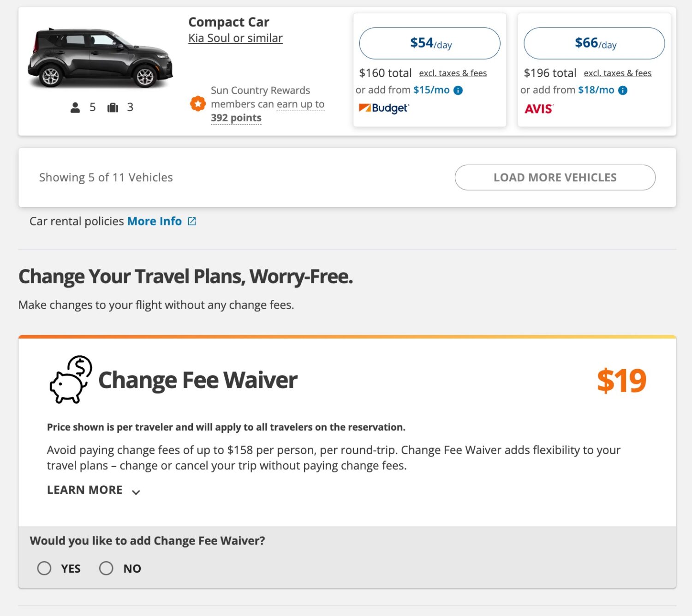Viewport: 692px width, 616px height.
Task: Click the Budget rental logo
Action: point(384,108)
